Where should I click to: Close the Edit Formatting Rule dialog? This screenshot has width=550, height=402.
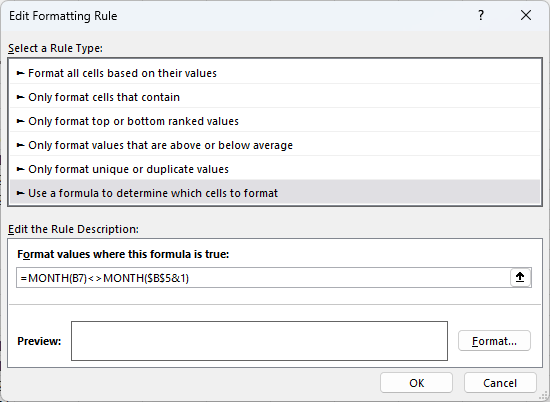tap(526, 15)
